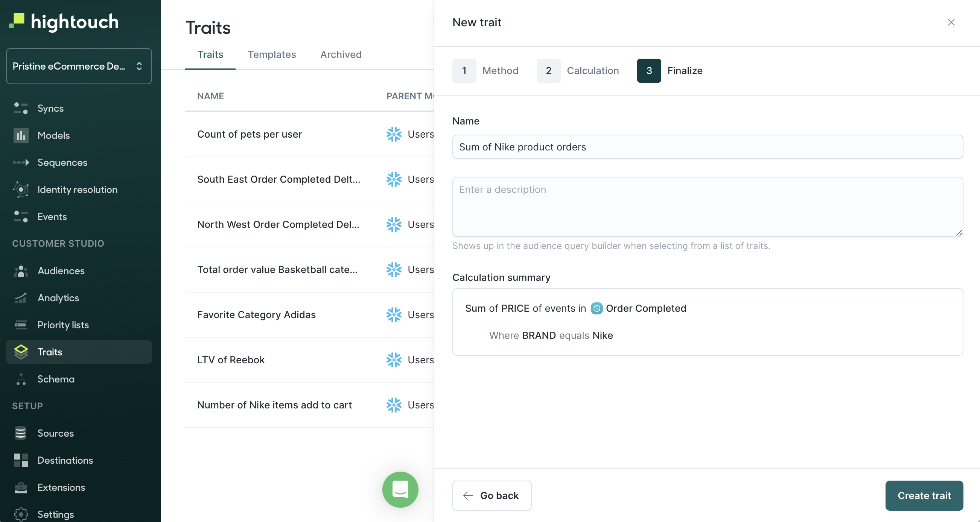
Task: Switch to the Templates tab
Action: coord(272,55)
